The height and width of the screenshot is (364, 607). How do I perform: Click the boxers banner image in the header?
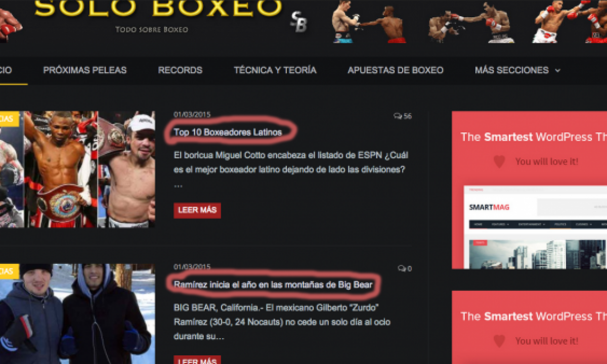(x=468, y=22)
